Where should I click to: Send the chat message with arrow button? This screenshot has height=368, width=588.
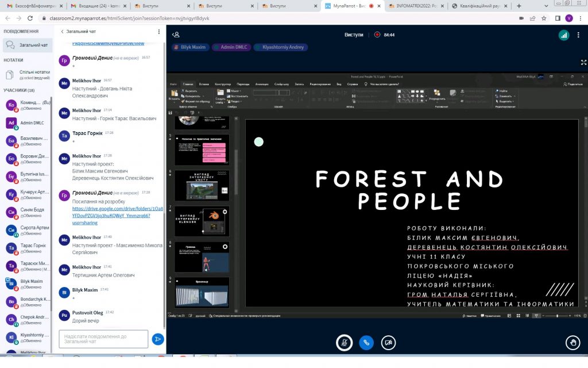[x=158, y=339]
